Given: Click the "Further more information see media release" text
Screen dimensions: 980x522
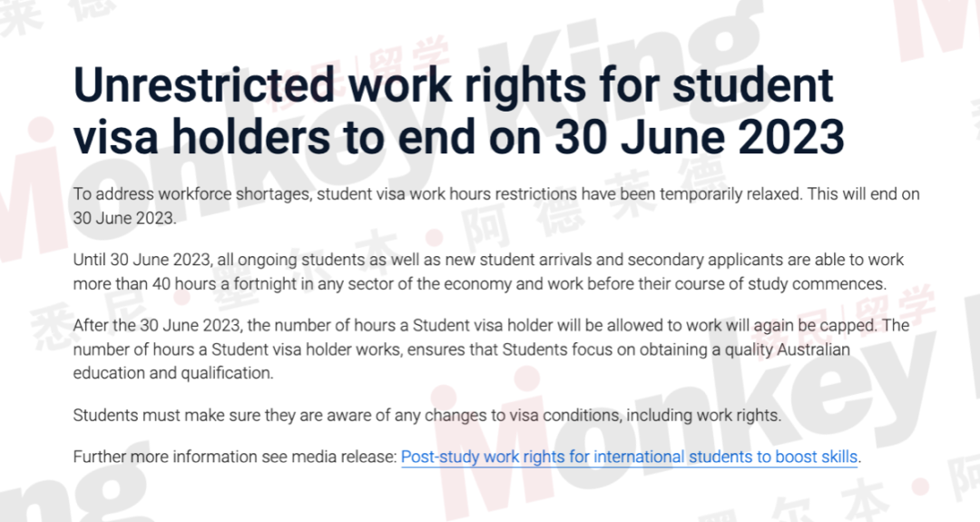Looking at the screenshot, I should tap(235, 457).
